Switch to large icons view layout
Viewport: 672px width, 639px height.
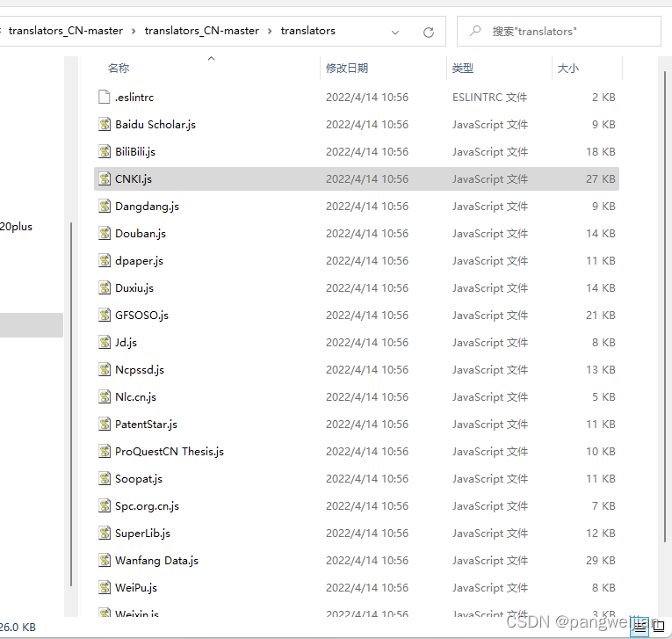[x=659, y=627]
